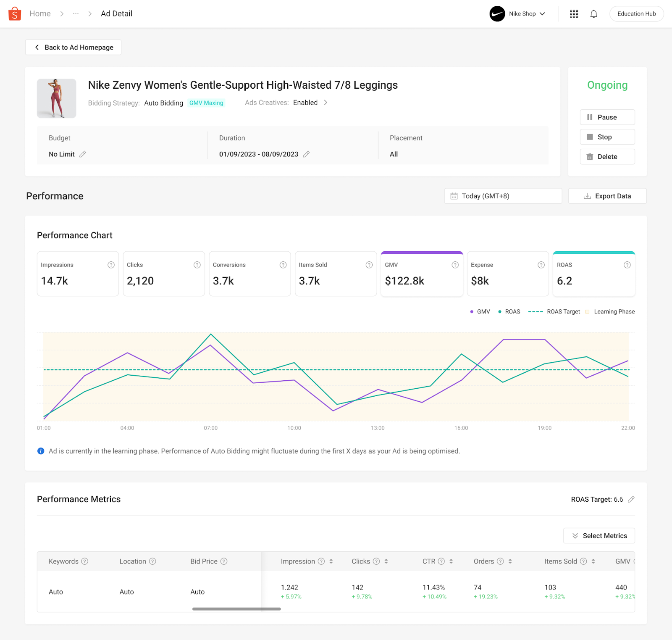Image resolution: width=672 pixels, height=640 pixels.
Task: Sort table by Clicks column
Action: pos(386,561)
